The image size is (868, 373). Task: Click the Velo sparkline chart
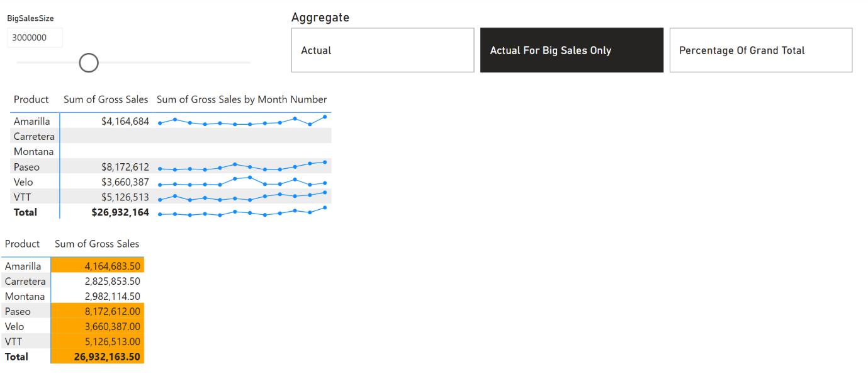tap(242, 182)
